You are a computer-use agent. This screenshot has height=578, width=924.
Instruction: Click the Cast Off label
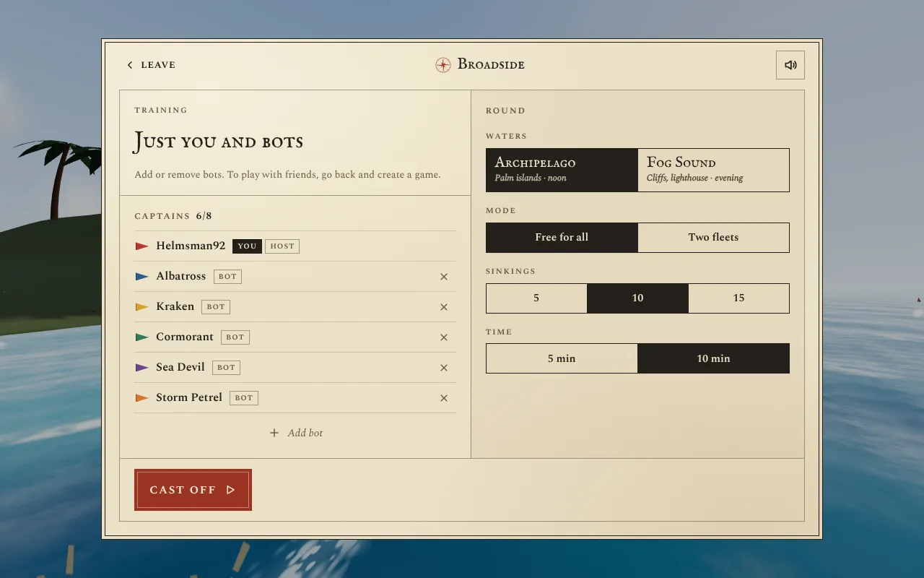point(183,490)
